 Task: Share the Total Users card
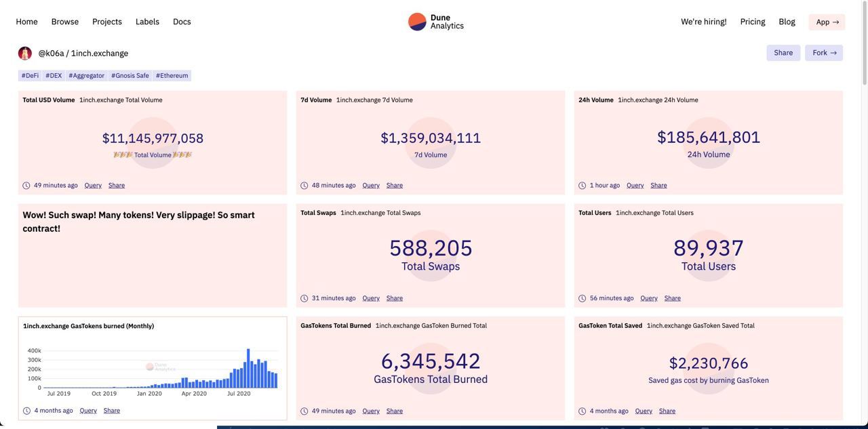(673, 298)
